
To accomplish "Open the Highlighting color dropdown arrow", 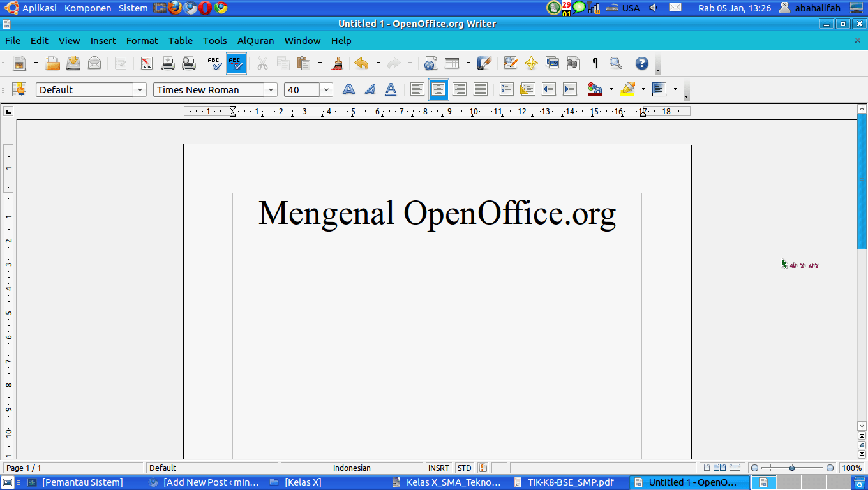I will click(643, 90).
